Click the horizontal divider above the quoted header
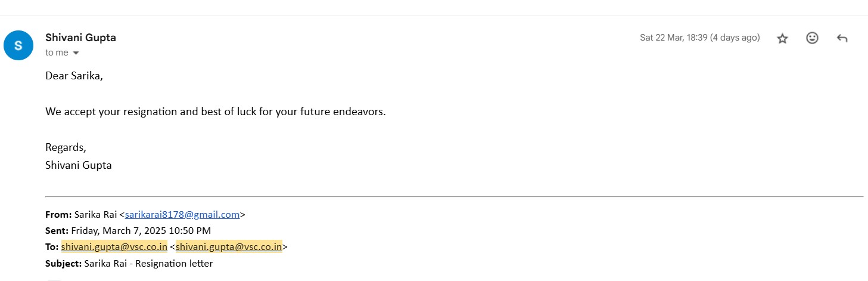 click(x=454, y=196)
